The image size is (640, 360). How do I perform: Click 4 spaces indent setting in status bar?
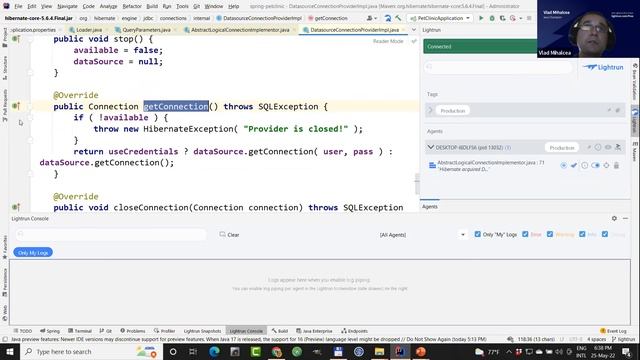(x=596, y=339)
